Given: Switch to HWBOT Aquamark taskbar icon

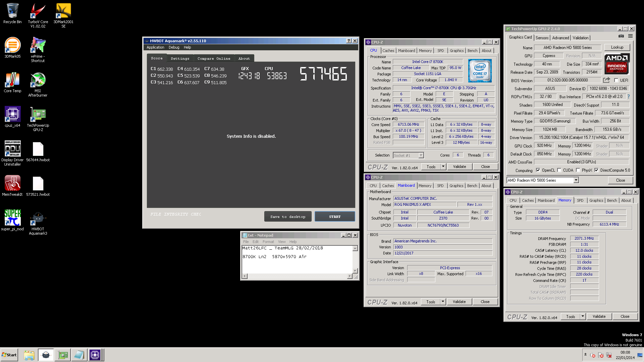Looking at the screenshot, I should (x=46, y=355).
